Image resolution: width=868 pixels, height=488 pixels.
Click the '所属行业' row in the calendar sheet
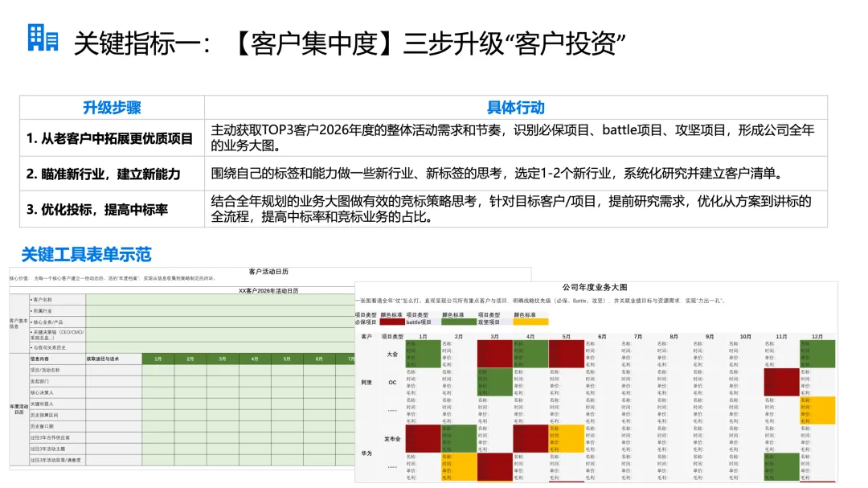point(191,311)
